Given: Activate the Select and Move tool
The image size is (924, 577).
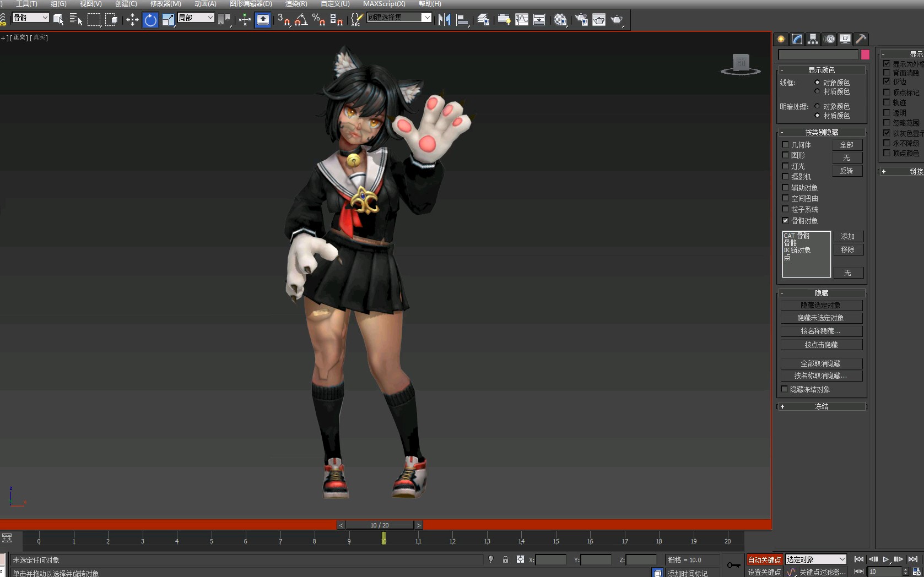Looking at the screenshot, I should point(132,20).
